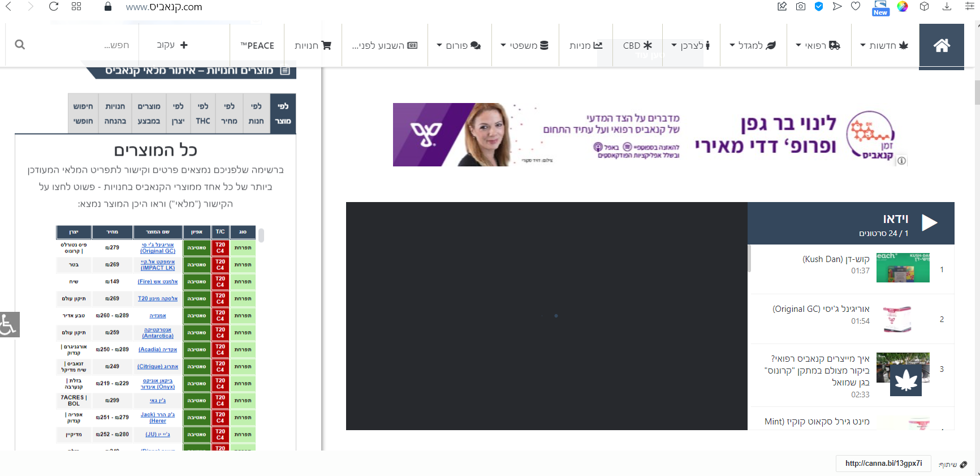Image resolution: width=980 pixels, height=476 pixels.
Task: Open the Onyx product link
Action: coord(158,384)
